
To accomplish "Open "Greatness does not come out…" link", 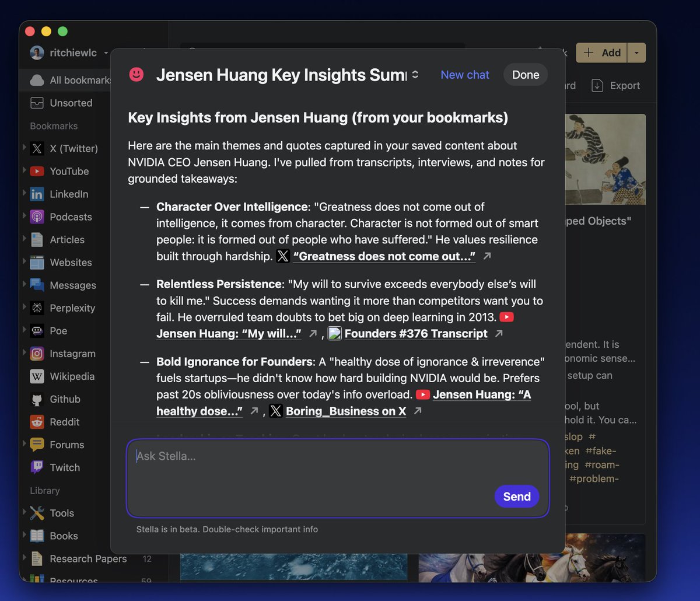I will point(384,256).
